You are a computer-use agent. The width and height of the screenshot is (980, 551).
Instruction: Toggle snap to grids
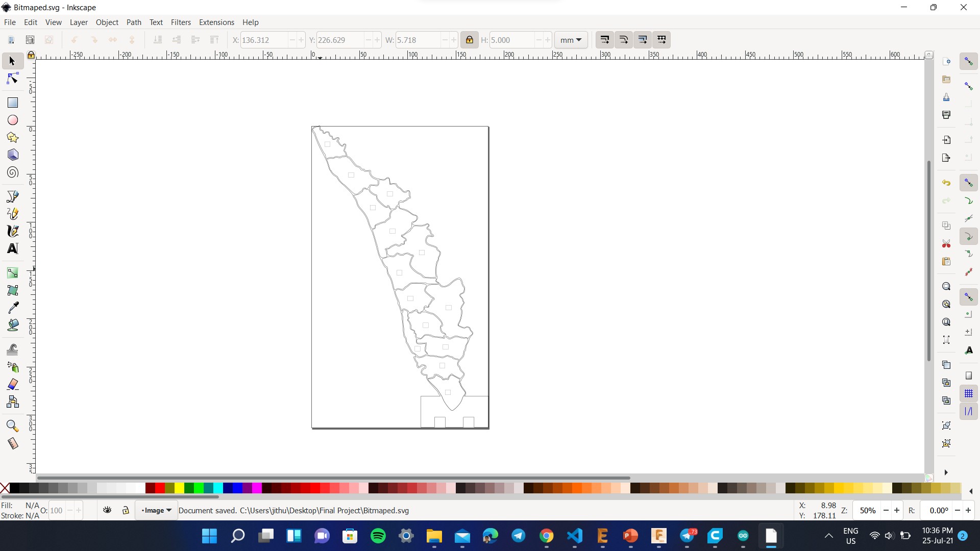click(969, 393)
